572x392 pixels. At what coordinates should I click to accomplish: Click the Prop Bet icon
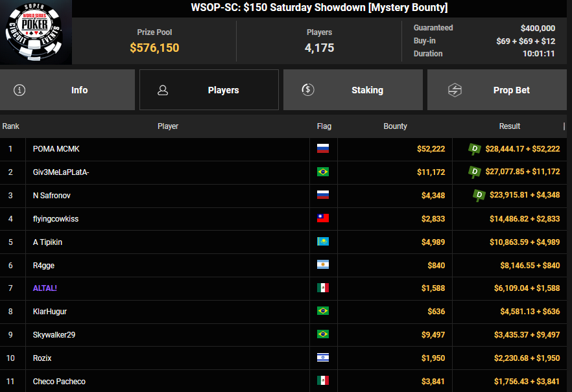click(455, 90)
